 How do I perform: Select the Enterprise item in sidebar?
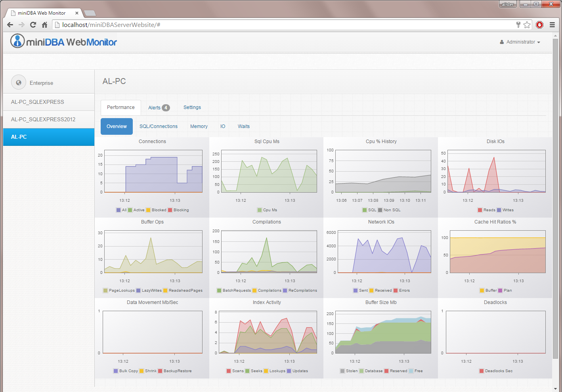coord(49,82)
